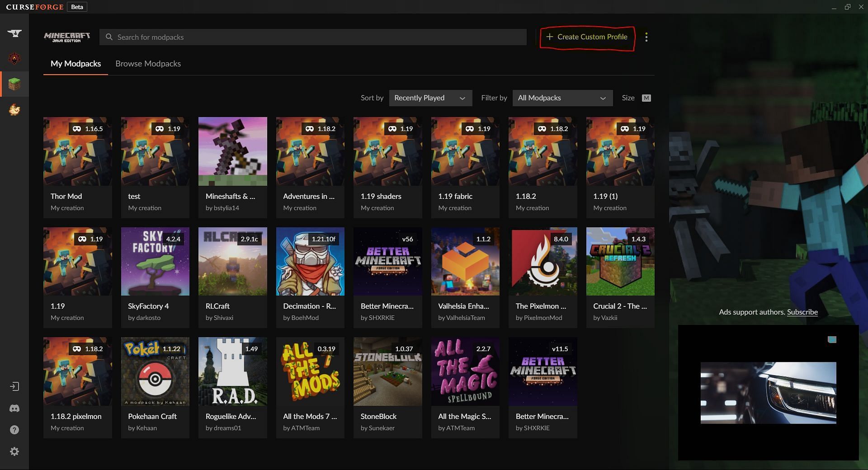Open the Crucial 2 modpack thumbnail
The height and width of the screenshot is (470, 868).
(620, 261)
